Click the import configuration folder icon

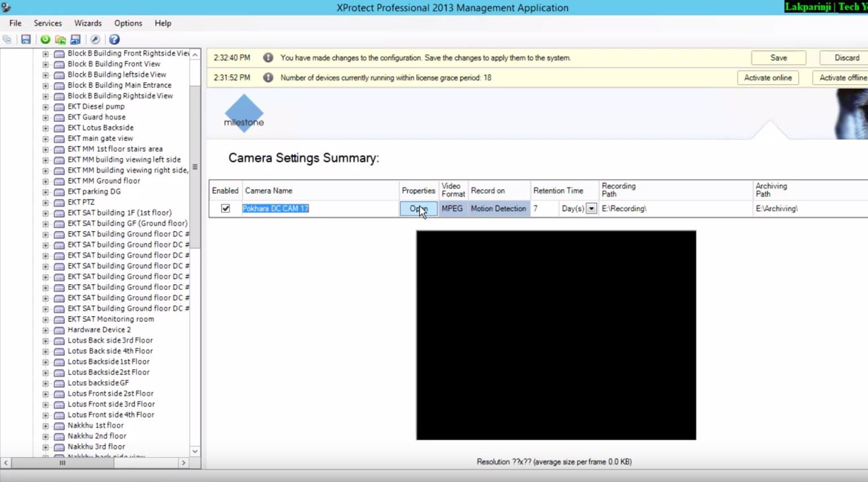[60, 39]
